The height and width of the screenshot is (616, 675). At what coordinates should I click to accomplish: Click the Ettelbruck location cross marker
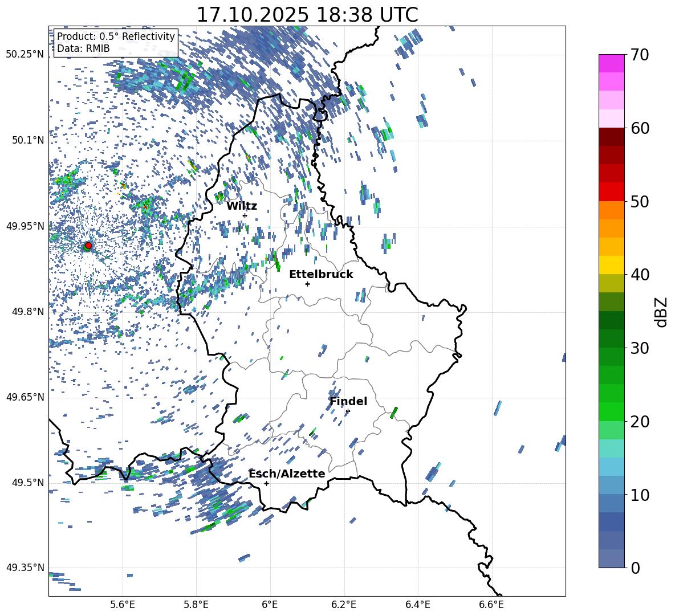coord(307,284)
